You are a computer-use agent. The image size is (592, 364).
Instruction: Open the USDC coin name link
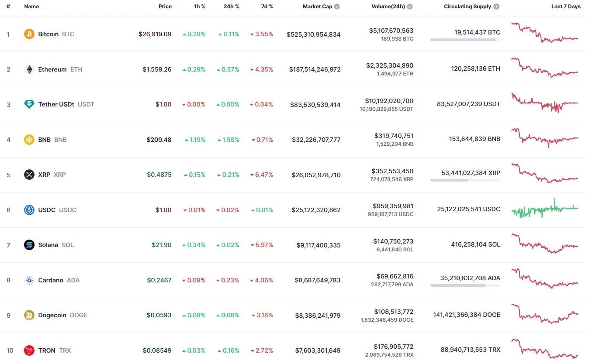point(47,210)
